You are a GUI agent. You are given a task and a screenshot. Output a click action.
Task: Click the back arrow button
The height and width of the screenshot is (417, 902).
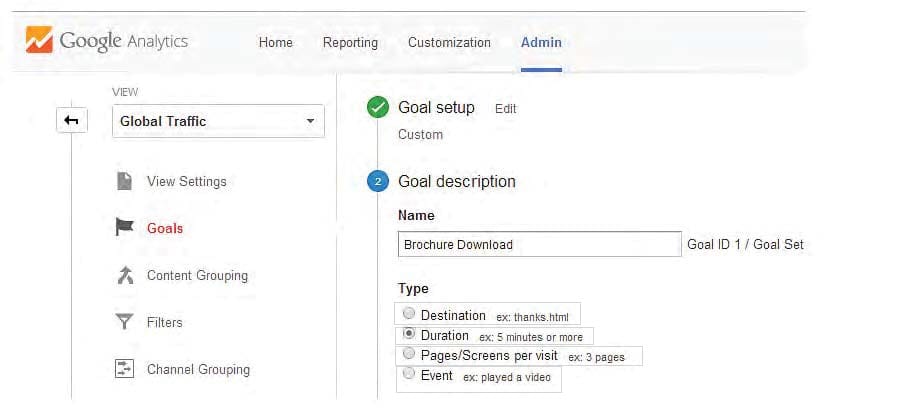(x=71, y=120)
